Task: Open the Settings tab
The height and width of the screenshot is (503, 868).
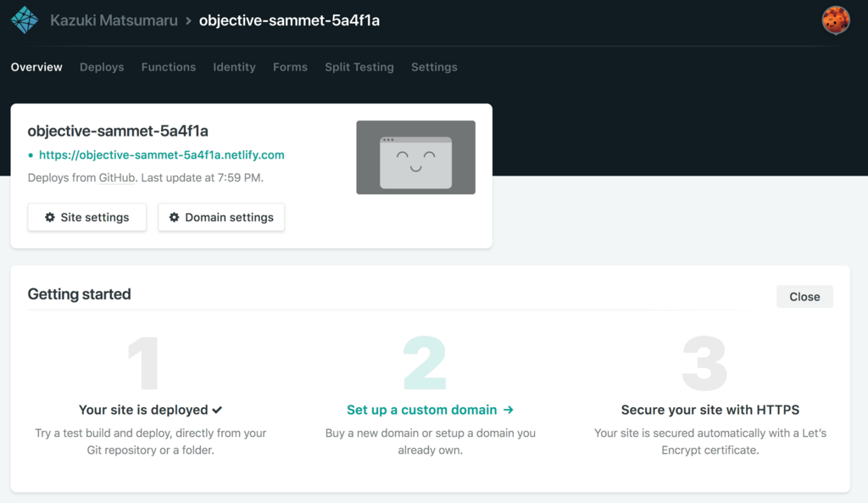Action: pos(434,67)
